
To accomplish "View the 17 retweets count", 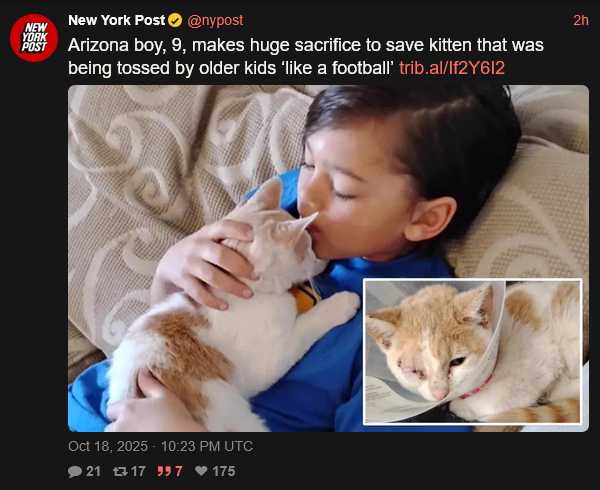I will click(138, 471).
